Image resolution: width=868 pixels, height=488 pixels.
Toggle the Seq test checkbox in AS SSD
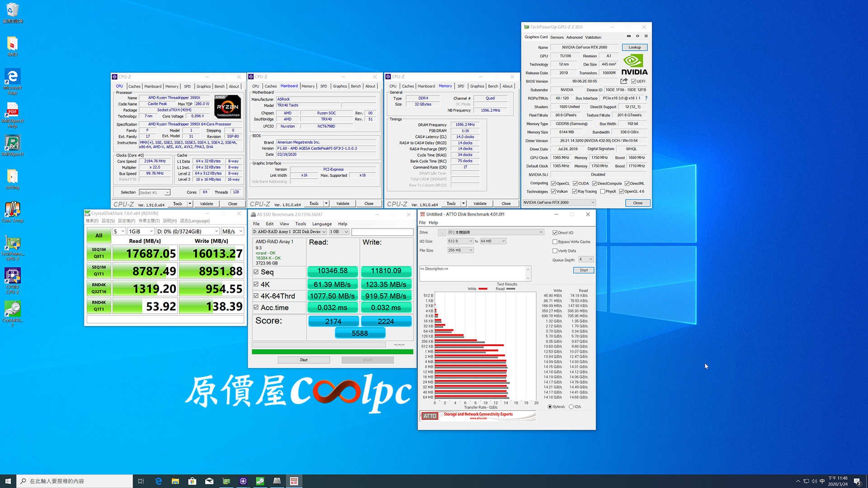point(256,272)
